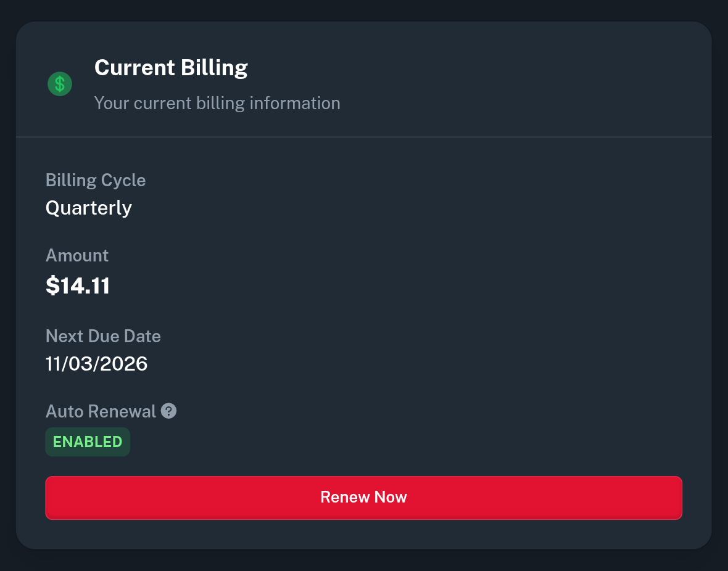
Task: Select the 11/03/2026 due date
Action: (97, 364)
